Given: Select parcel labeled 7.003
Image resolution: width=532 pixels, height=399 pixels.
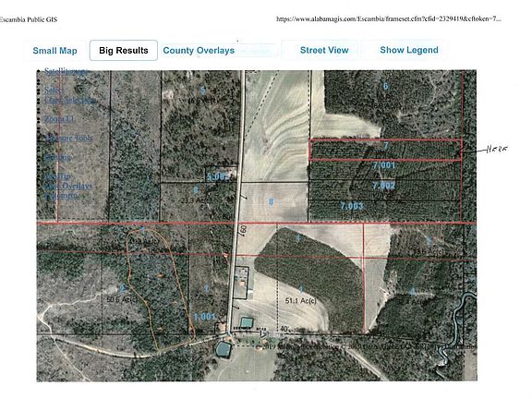Looking at the screenshot, I should click(352, 206).
